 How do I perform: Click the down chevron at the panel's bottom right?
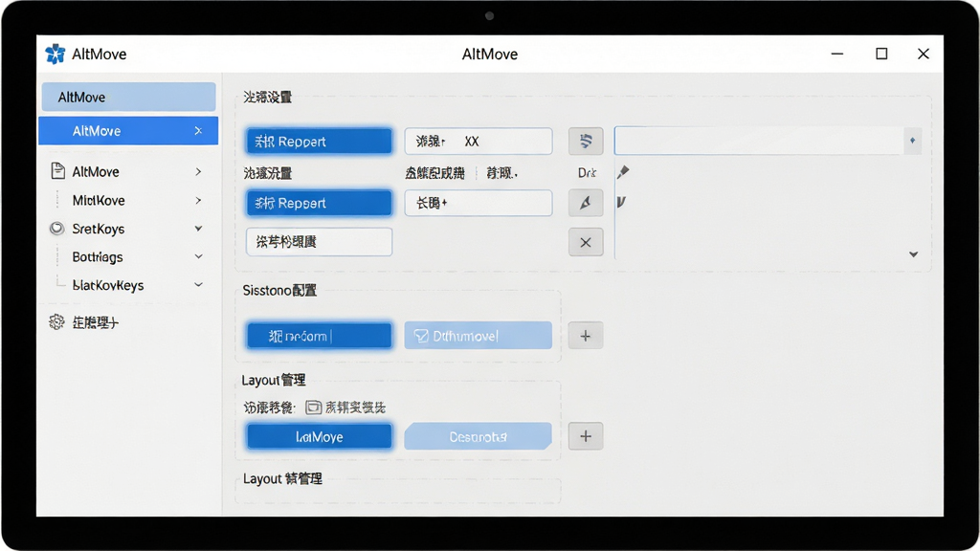click(x=914, y=254)
